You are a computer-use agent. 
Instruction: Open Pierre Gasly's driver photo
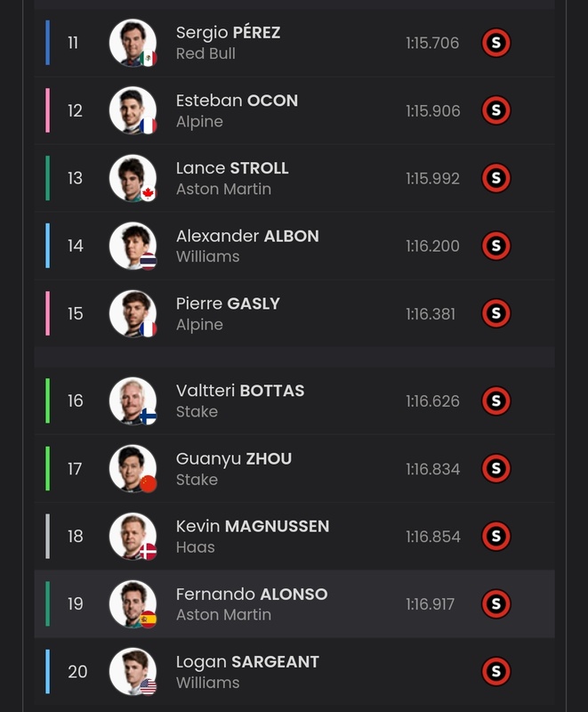click(x=133, y=313)
